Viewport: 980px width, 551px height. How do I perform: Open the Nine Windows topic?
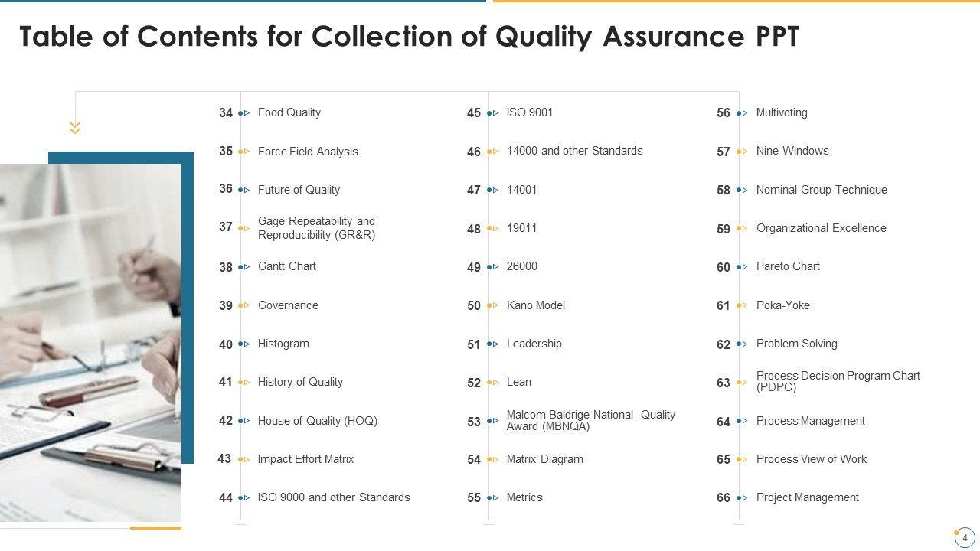(792, 151)
